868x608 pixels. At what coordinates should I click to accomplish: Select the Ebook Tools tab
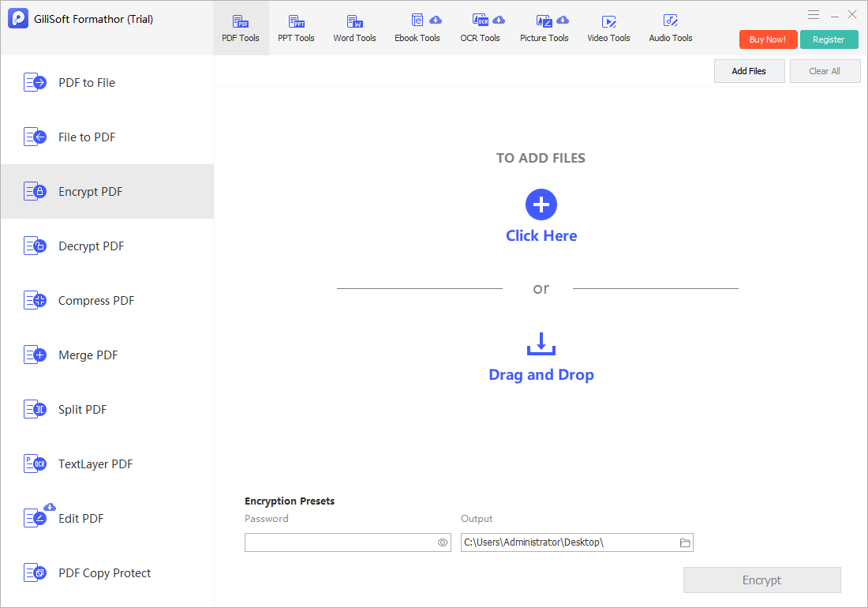(x=417, y=28)
